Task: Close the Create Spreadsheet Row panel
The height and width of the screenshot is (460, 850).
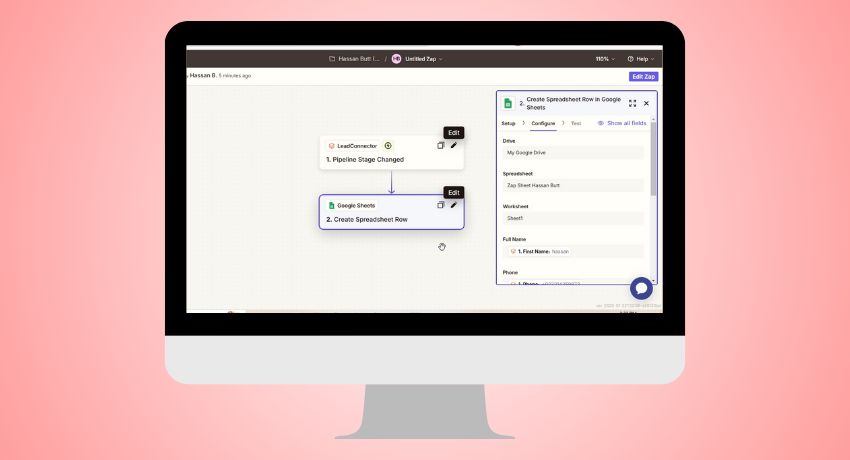Action: pos(646,103)
